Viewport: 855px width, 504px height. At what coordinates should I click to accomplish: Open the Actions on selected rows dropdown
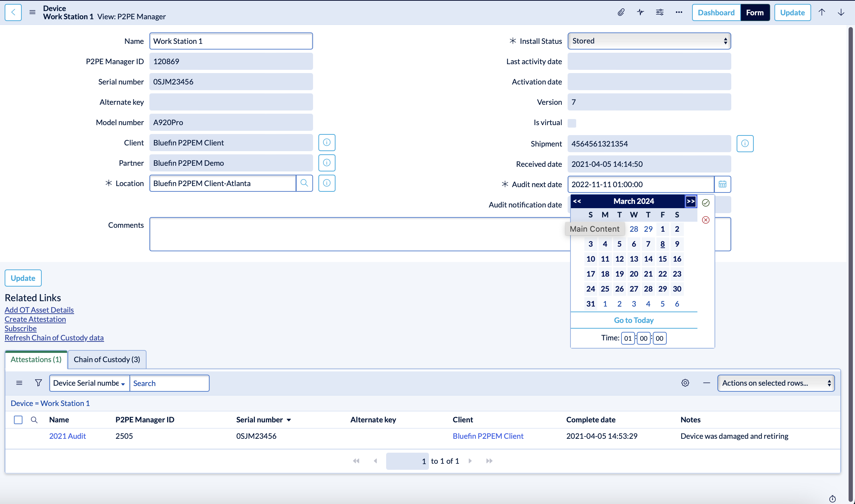(775, 383)
